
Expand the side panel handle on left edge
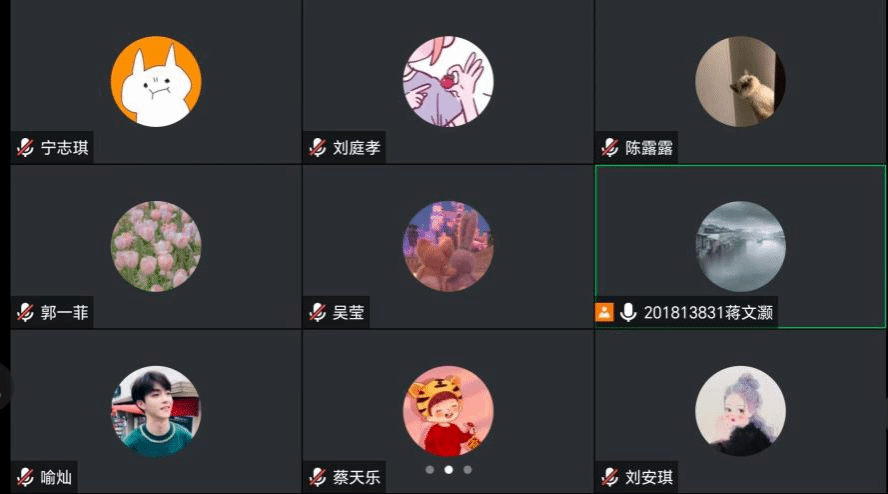[x=5, y=386]
